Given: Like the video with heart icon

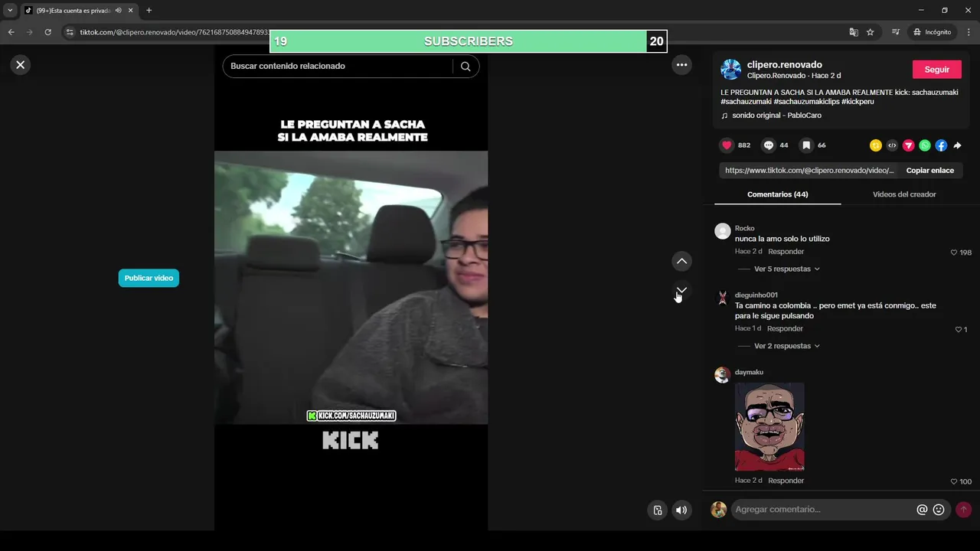Looking at the screenshot, I should pyautogui.click(x=727, y=145).
